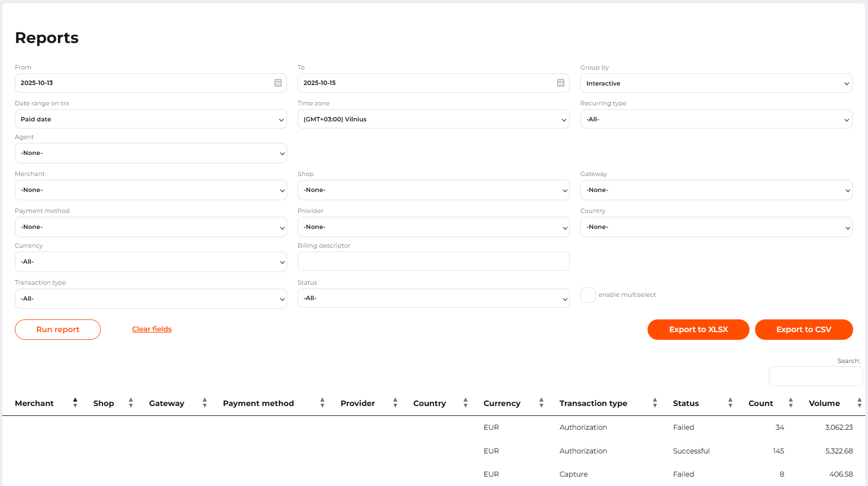Open the From date calendar icon
Viewport: 868px width, 486px height.
point(278,83)
